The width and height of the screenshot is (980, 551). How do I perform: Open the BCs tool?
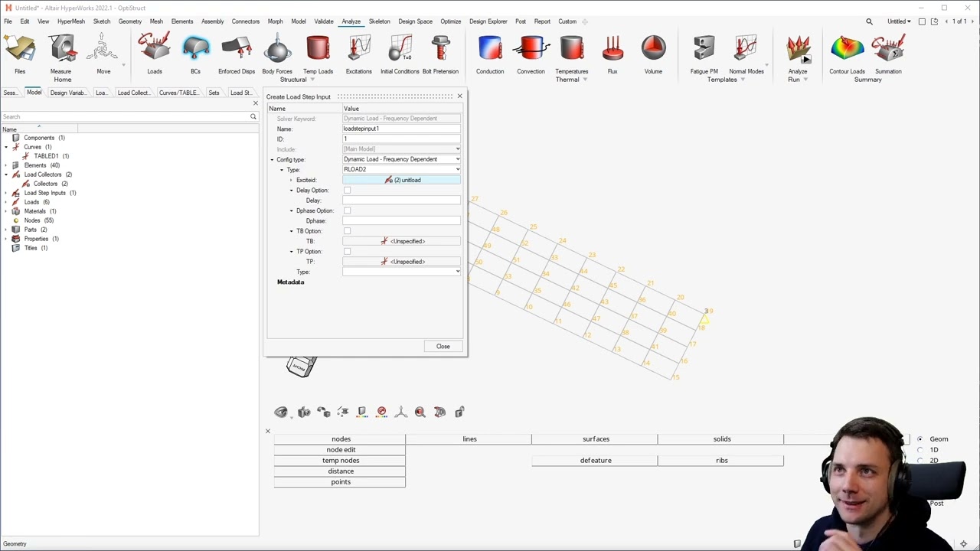195,55
